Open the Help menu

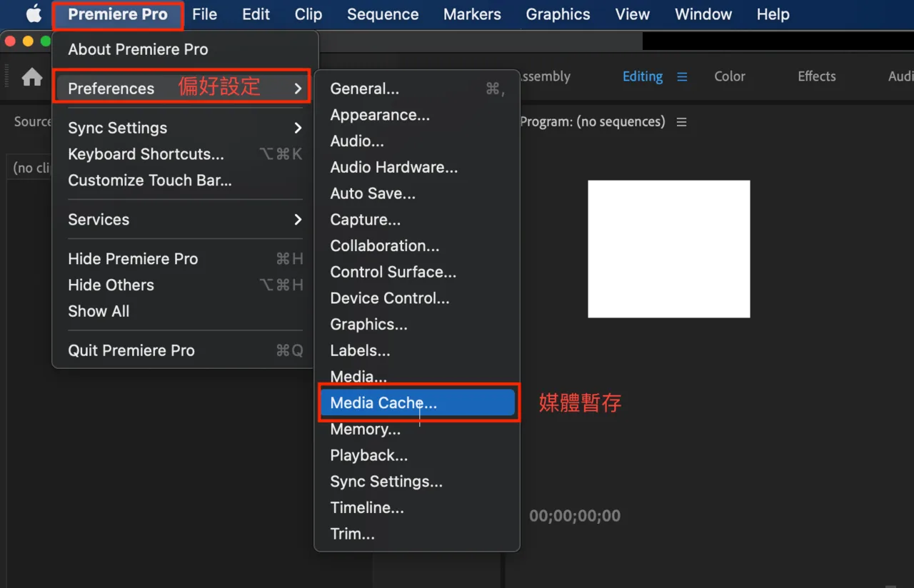point(773,14)
